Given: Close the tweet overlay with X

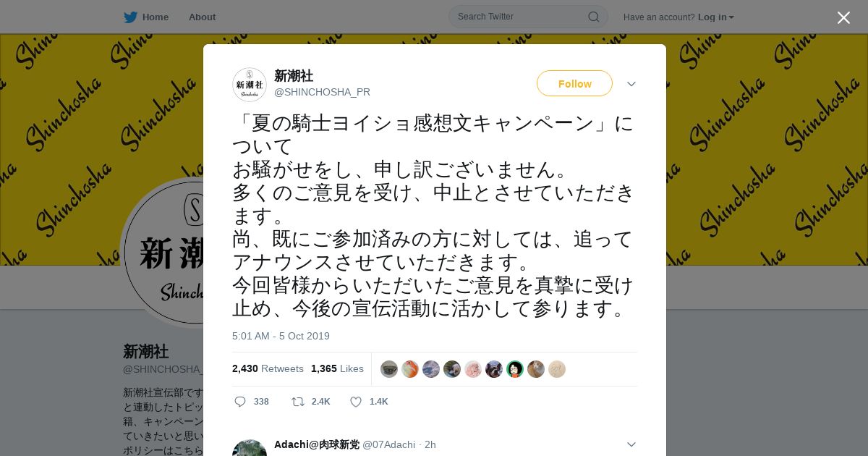Looking at the screenshot, I should [x=843, y=17].
